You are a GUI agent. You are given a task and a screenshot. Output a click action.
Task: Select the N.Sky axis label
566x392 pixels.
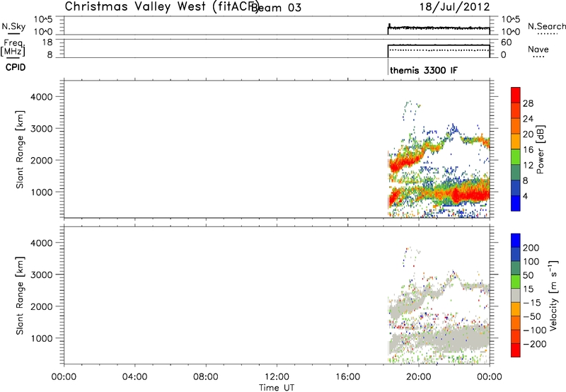point(13,26)
